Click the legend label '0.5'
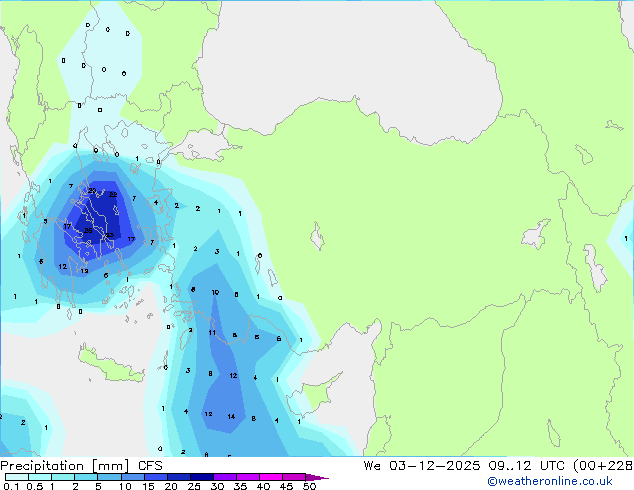Screen dimensions: 634x490 (x=34, y=486)
